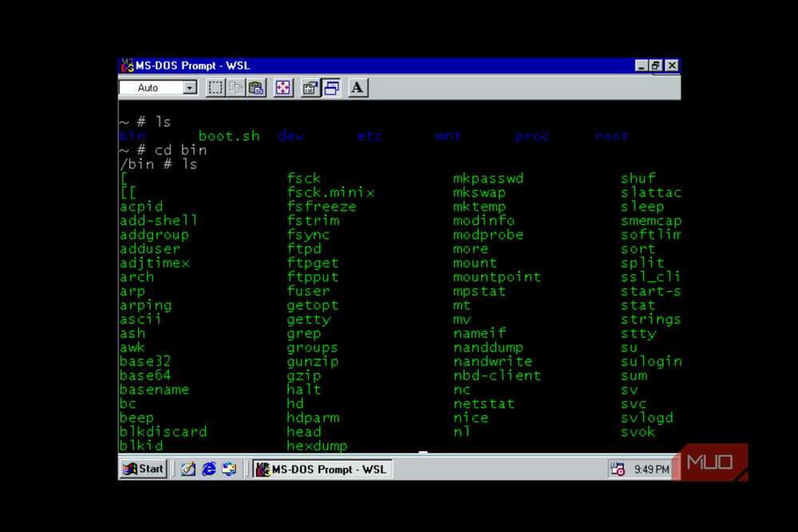Toggle the Background run icon
Screen dimensions: 798x532
(330, 88)
